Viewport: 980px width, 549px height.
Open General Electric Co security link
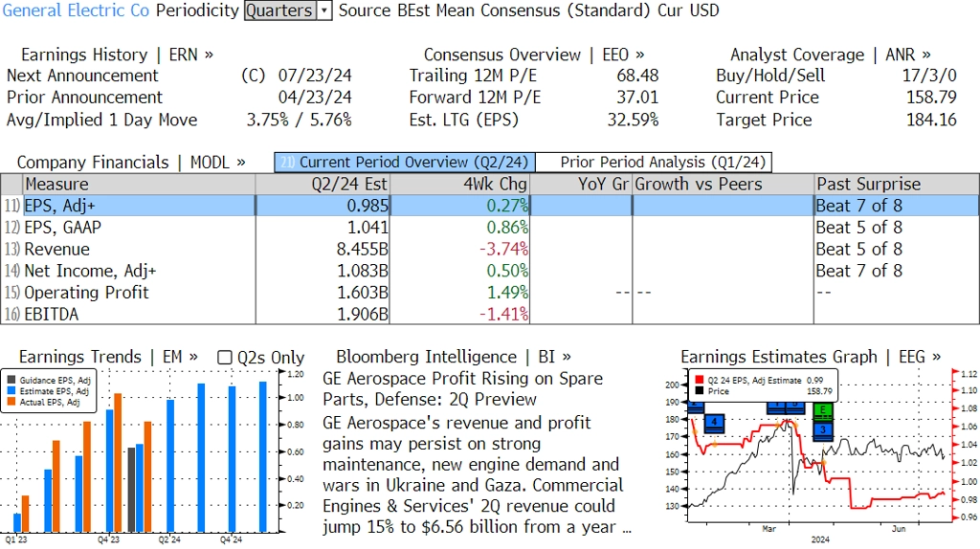76,11
